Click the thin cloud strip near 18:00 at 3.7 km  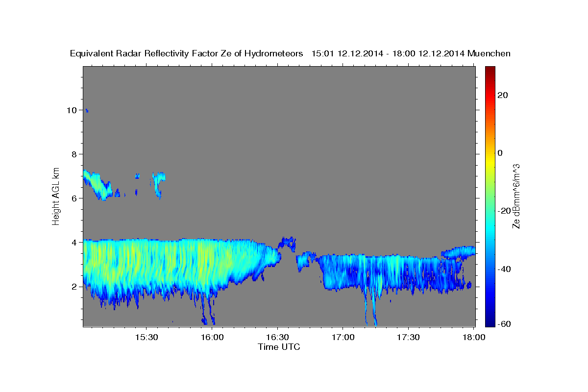tap(459, 252)
